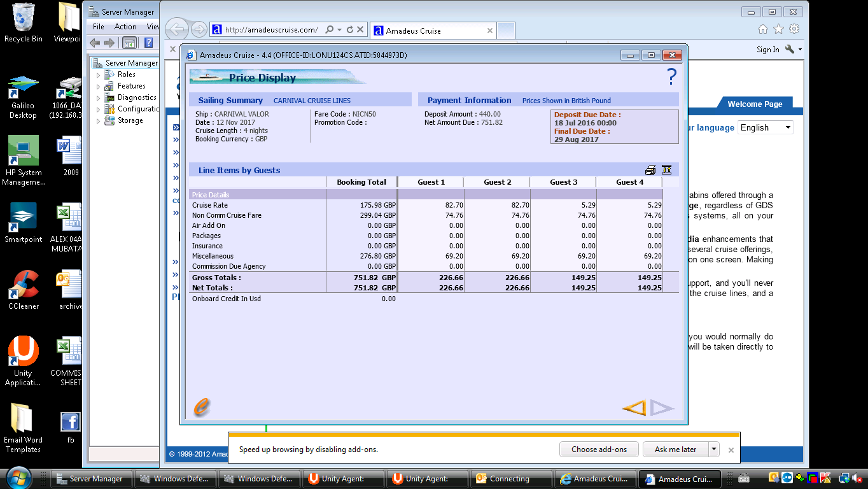Screen dimensions: 868x489
Task: Go back with the orange left arrow
Action: point(634,407)
